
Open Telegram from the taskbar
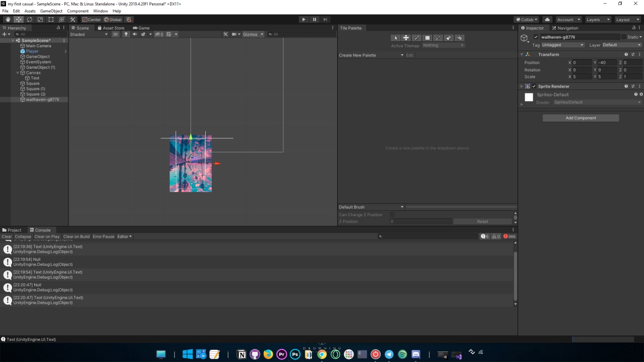pos(389,354)
